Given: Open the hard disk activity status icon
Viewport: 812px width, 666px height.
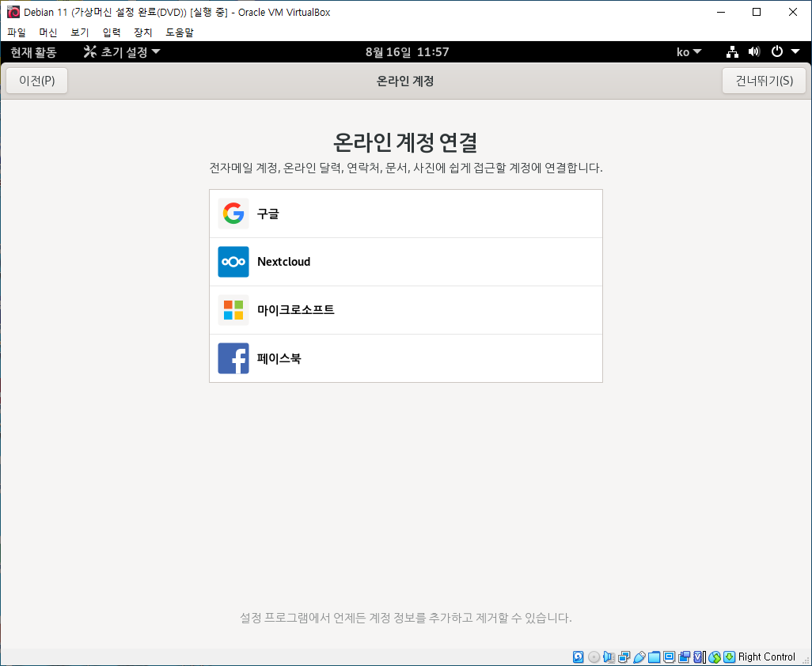Looking at the screenshot, I should pos(579,657).
